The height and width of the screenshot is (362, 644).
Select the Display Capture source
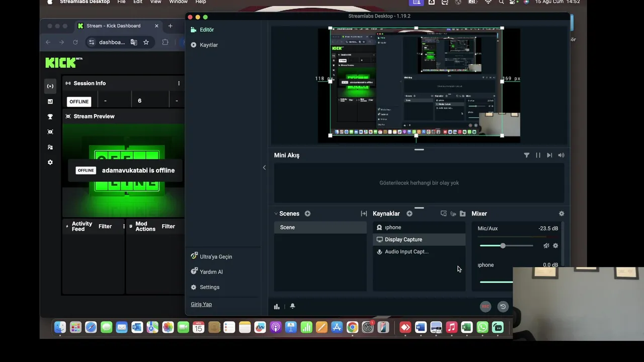pyautogui.click(x=419, y=239)
